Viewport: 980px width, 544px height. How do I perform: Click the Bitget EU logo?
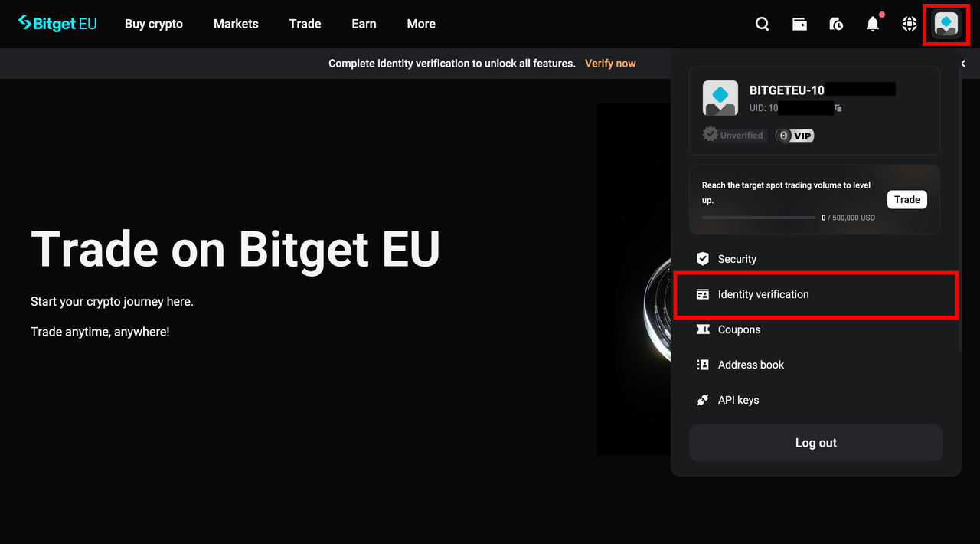[x=57, y=24]
